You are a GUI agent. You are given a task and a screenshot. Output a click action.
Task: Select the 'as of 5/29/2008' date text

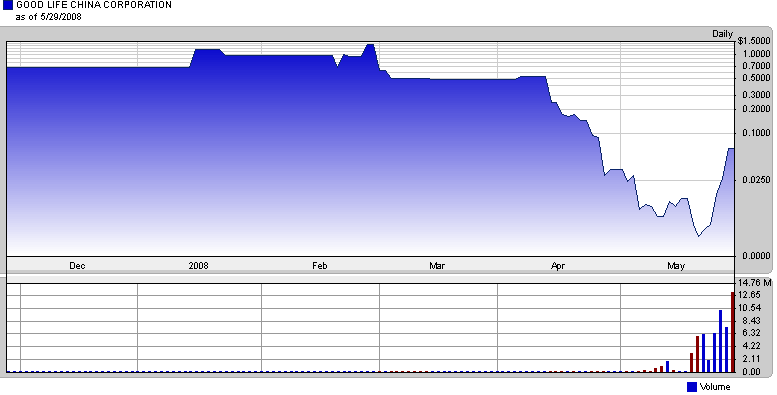tap(49, 17)
